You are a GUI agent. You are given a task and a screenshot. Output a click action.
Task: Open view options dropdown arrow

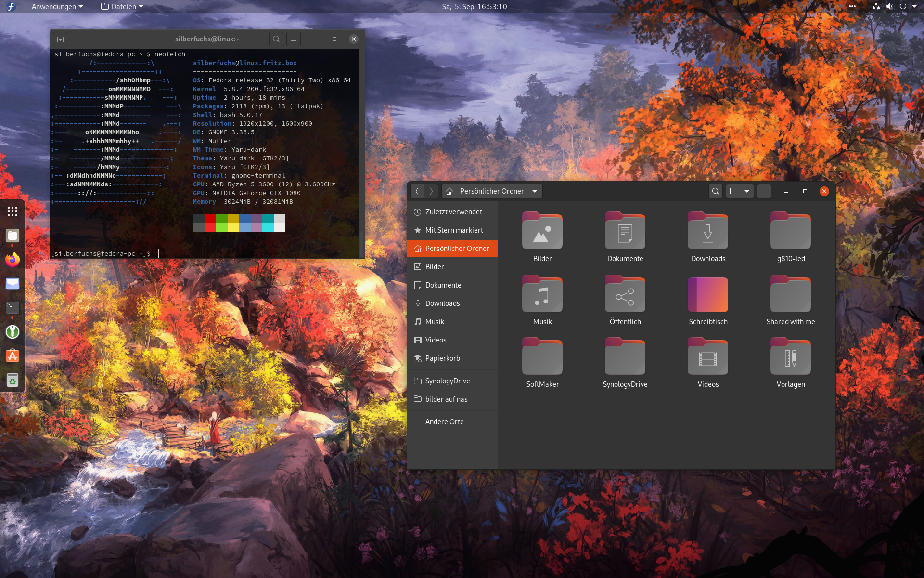point(747,191)
